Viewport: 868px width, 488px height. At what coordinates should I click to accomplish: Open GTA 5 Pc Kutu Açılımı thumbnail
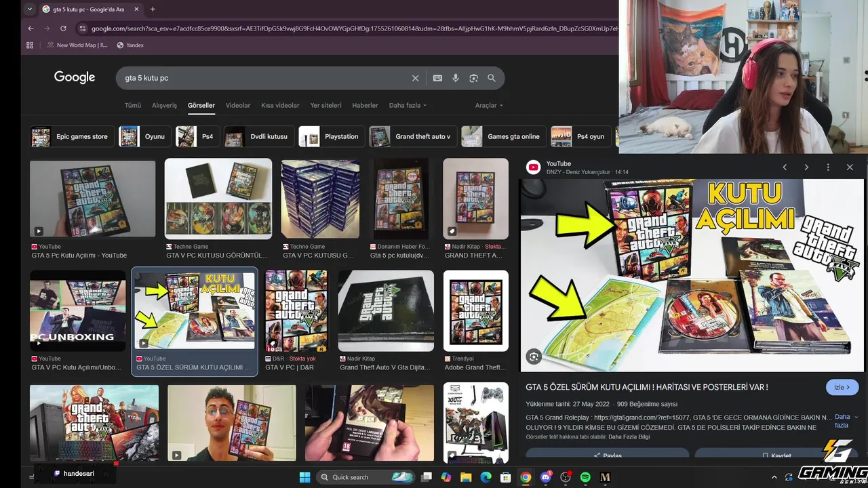[x=93, y=198]
